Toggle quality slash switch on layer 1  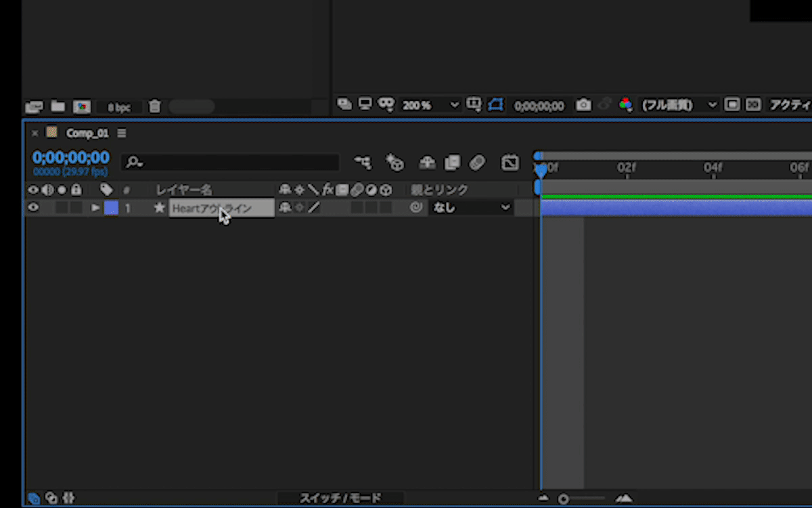point(314,208)
